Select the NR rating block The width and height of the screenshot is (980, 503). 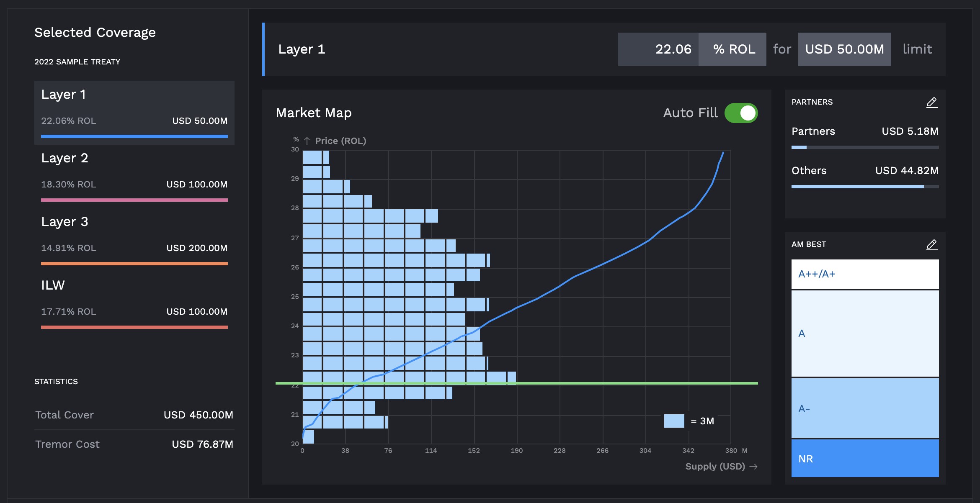click(865, 458)
